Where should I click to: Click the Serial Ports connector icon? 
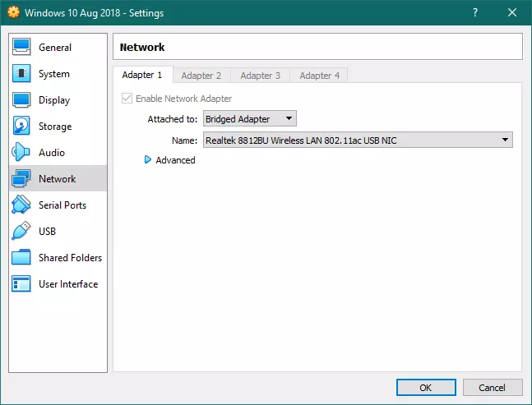(x=22, y=205)
